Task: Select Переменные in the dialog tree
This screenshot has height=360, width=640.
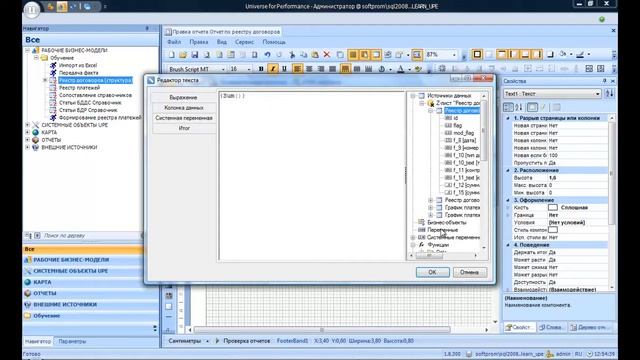Action: [442, 230]
